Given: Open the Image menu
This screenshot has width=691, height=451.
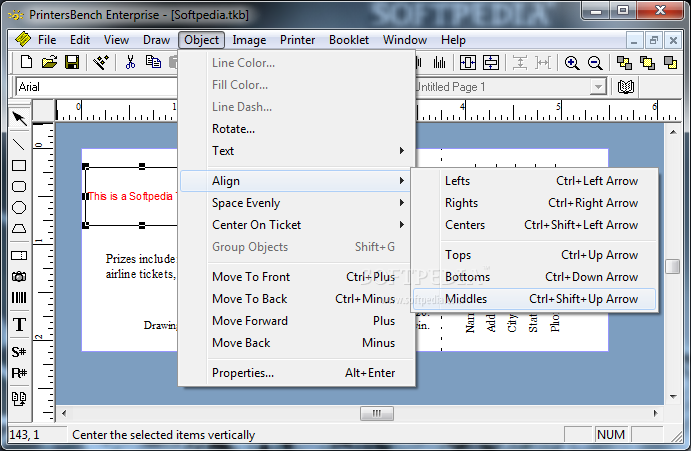Looking at the screenshot, I should click(249, 40).
